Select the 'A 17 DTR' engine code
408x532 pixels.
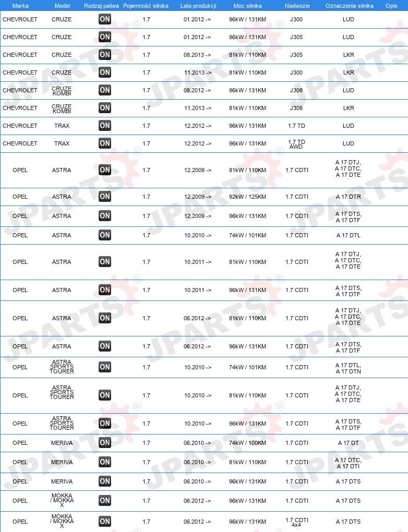click(349, 197)
